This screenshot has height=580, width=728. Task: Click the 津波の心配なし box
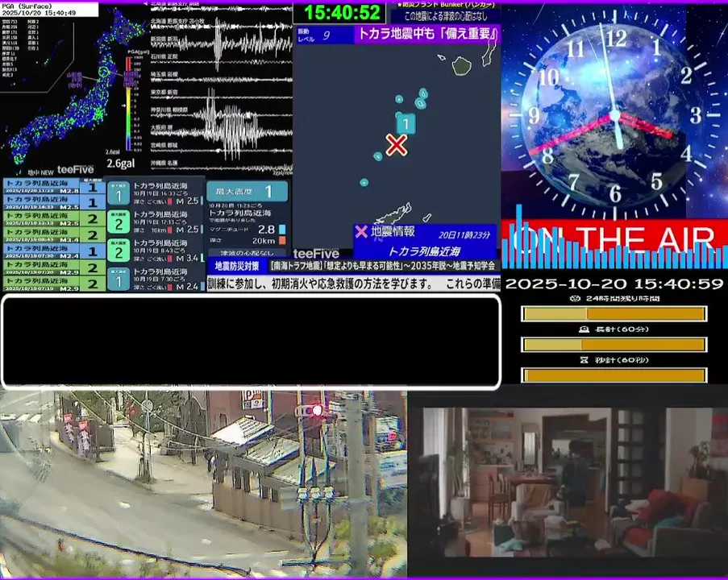click(x=247, y=253)
